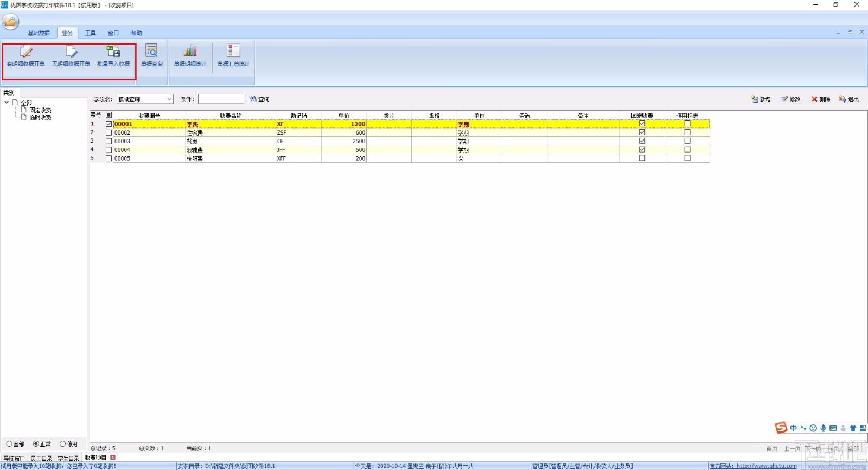Toggle the select-all checkbox in table header
This screenshot has width=868, height=470.
pyautogui.click(x=108, y=115)
